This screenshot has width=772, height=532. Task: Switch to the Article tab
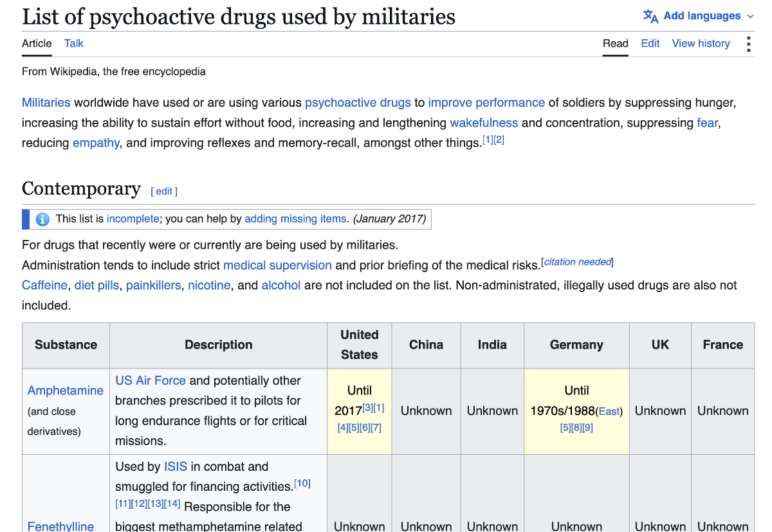pyautogui.click(x=37, y=44)
